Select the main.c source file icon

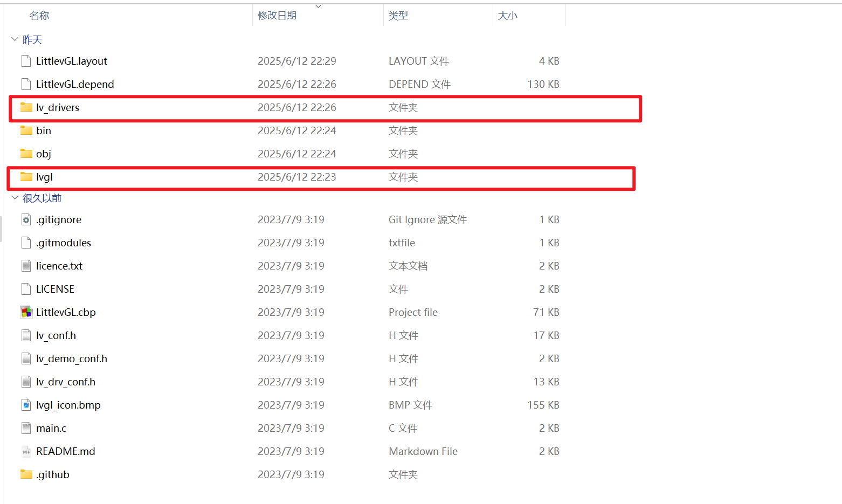point(26,428)
